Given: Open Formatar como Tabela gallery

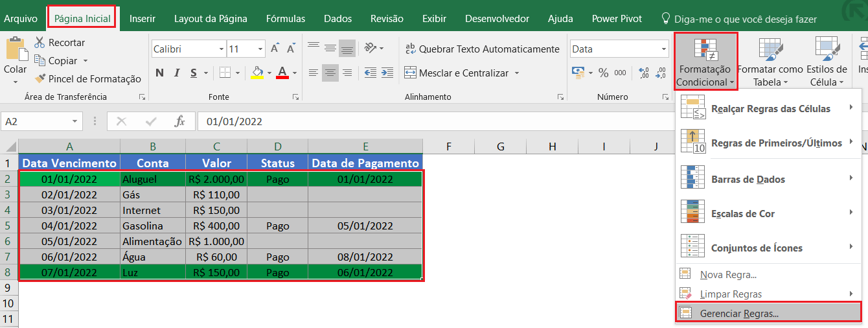Looking at the screenshot, I should (x=770, y=62).
